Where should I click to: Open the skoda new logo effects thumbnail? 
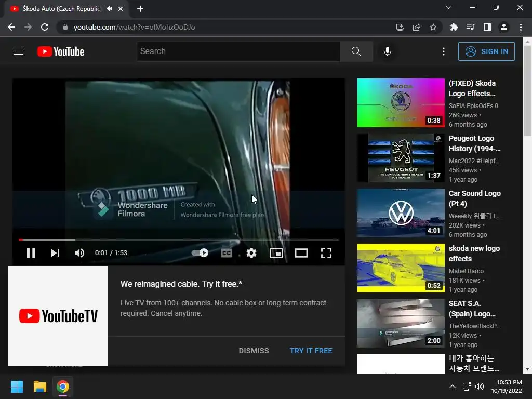[x=401, y=268]
